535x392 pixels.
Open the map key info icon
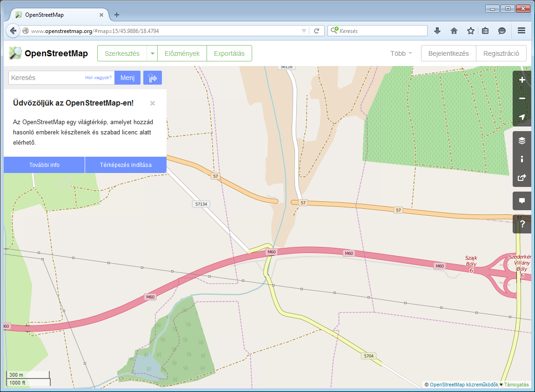tap(522, 159)
